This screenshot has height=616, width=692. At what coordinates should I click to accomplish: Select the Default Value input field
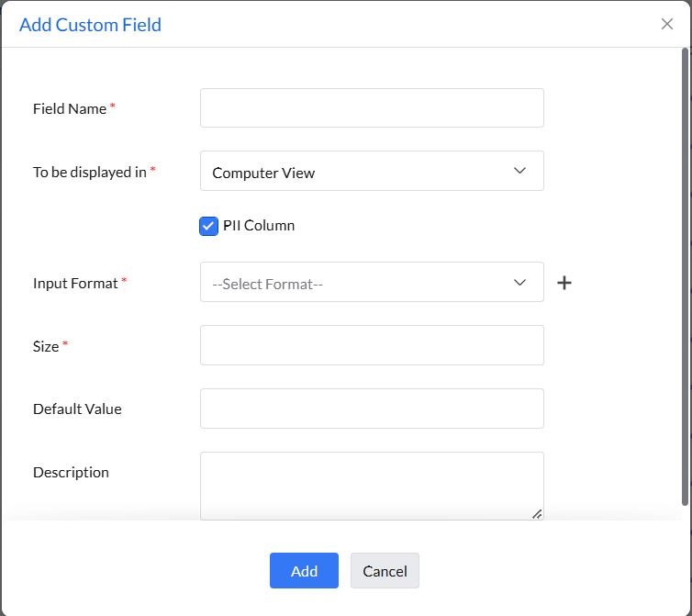(371, 409)
